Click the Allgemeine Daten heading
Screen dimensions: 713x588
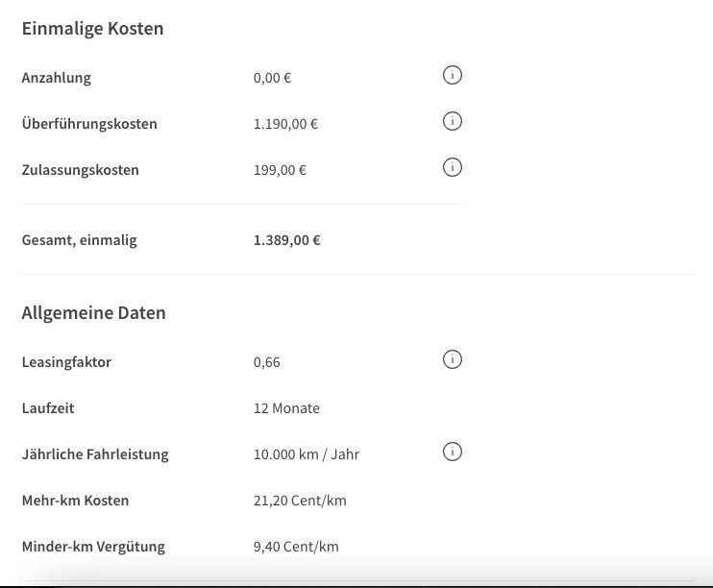pyautogui.click(x=93, y=313)
